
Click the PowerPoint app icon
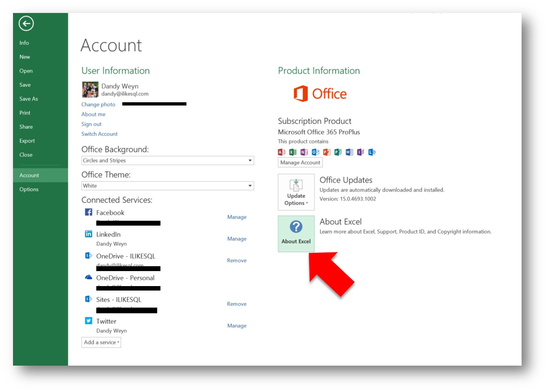pyautogui.click(x=327, y=152)
